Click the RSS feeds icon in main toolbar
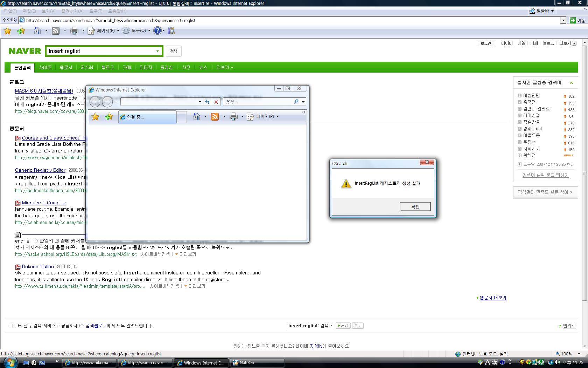 coord(56,31)
